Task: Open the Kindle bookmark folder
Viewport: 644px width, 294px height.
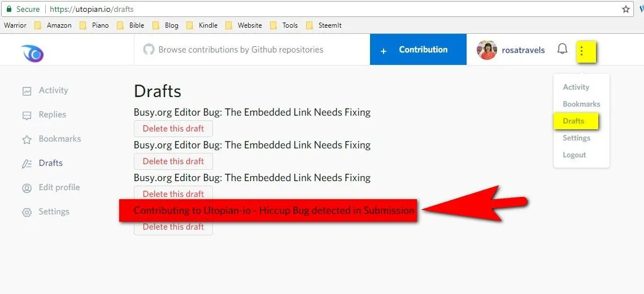Action: [202, 25]
